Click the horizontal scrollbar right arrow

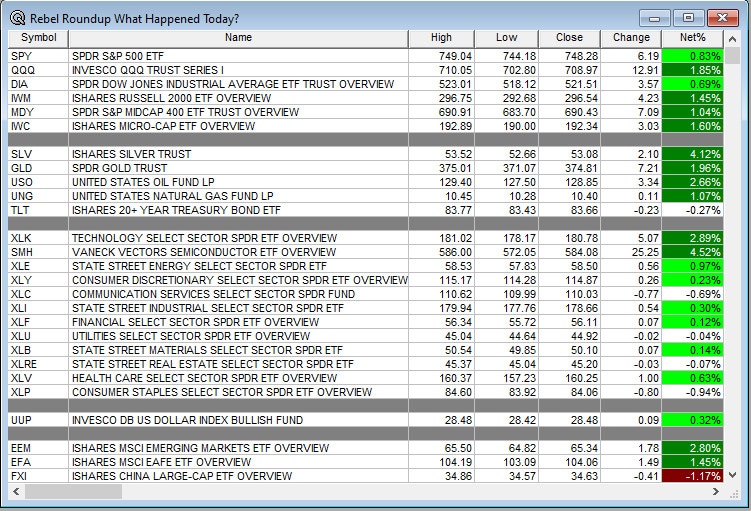pos(716,491)
